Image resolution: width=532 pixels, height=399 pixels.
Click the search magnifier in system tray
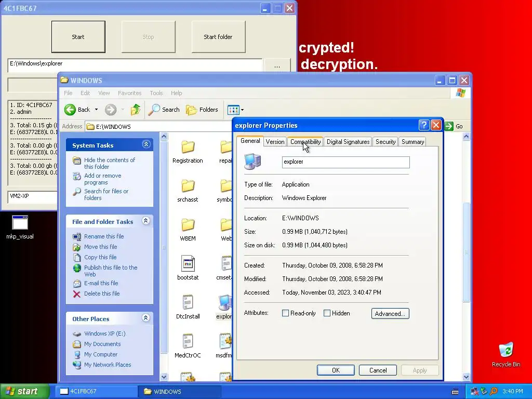click(x=494, y=391)
